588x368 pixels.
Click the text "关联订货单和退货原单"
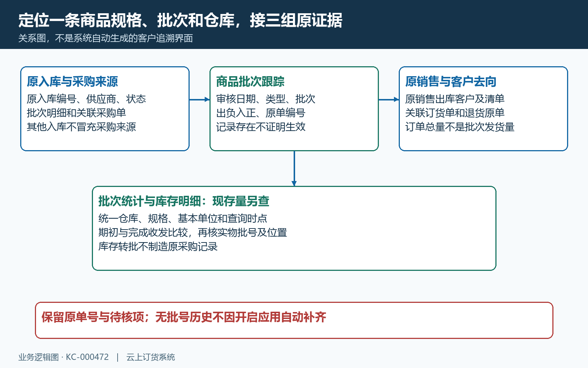click(455, 113)
